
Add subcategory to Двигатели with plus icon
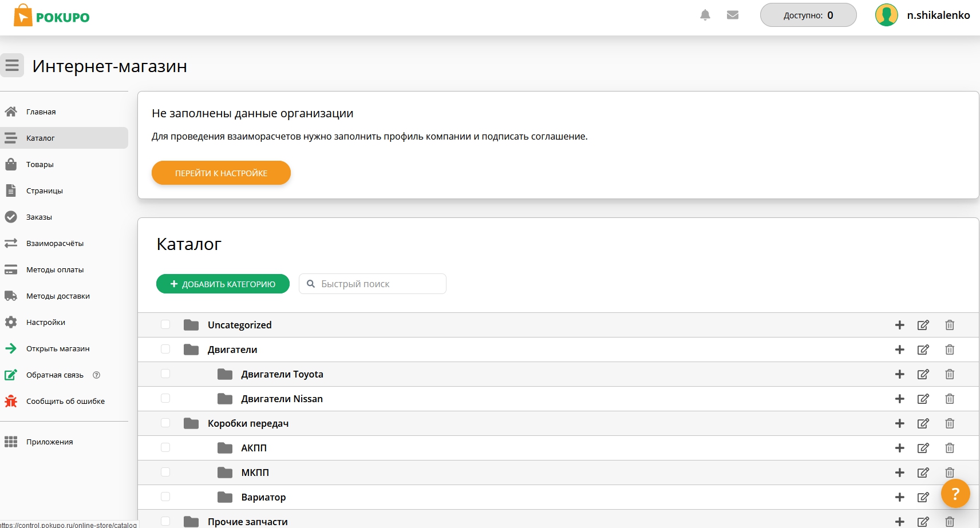900,350
